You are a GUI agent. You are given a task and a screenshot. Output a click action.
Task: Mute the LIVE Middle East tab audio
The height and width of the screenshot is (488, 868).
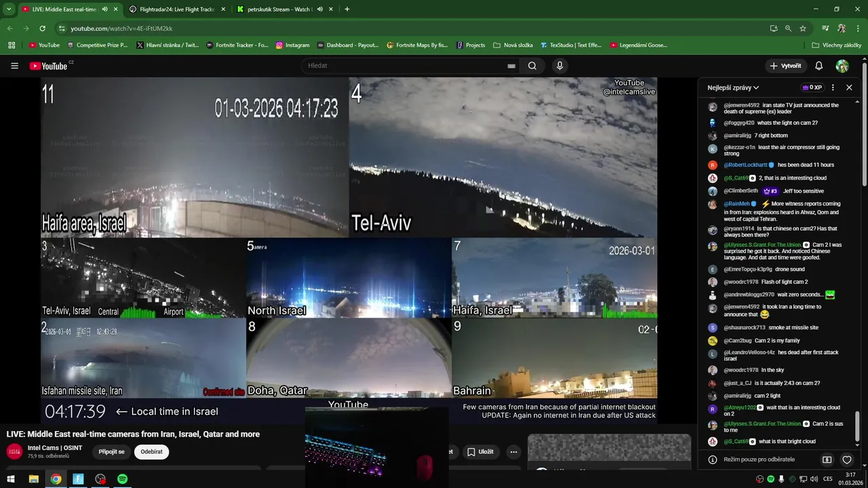(x=104, y=9)
